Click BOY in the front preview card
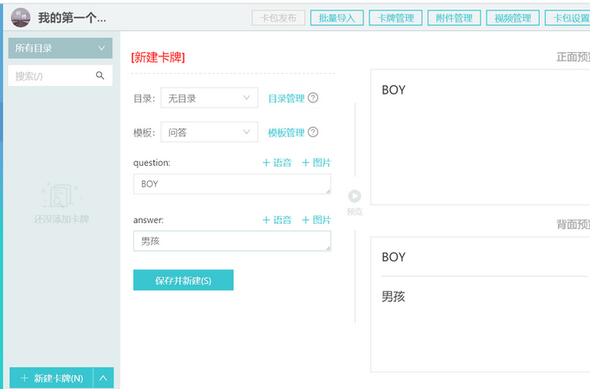Image resolution: width=602 pixels, height=392 pixels. pyautogui.click(x=394, y=90)
